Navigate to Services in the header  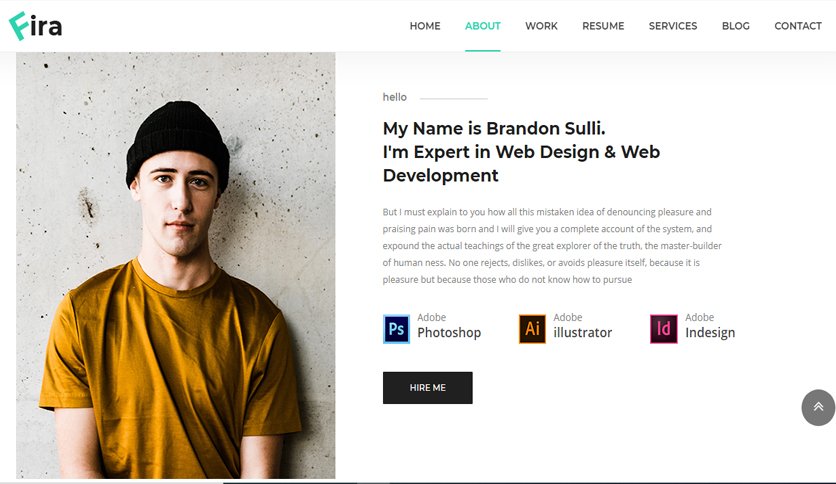(673, 26)
